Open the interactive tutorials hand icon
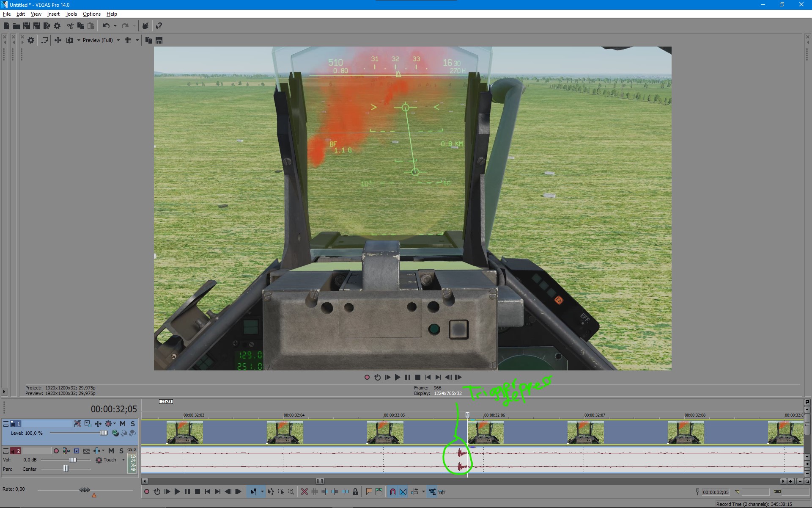This screenshot has height=508, width=812. (x=145, y=26)
